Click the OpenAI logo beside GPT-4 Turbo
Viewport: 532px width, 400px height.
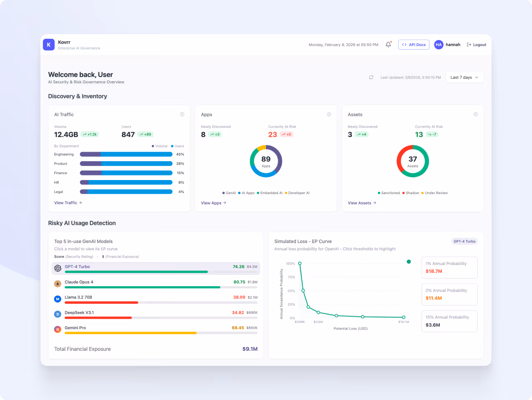(x=58, y=268)
